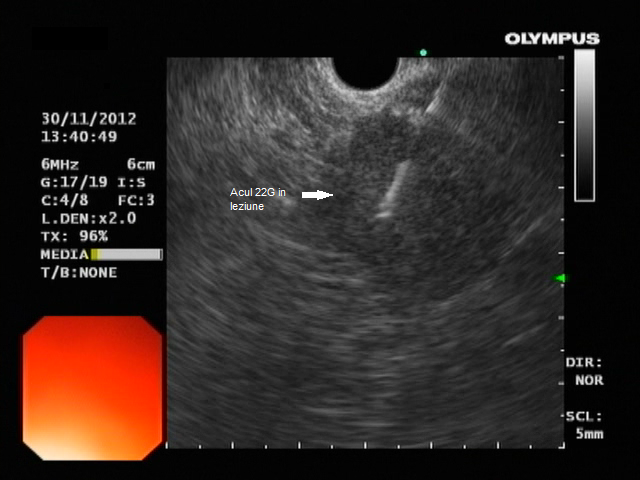
Task: Click the teal orientation dot above scan
Action: (x=423, y=52)
